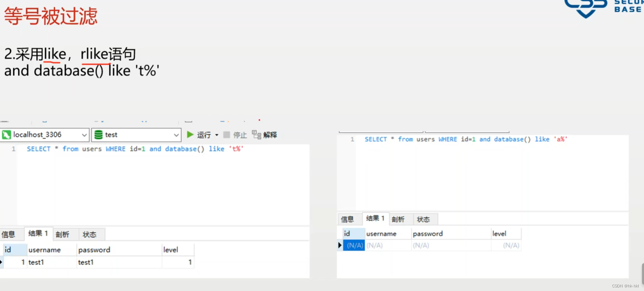
Task: Click the query line with like 'a%'
Action: (466, 139)
